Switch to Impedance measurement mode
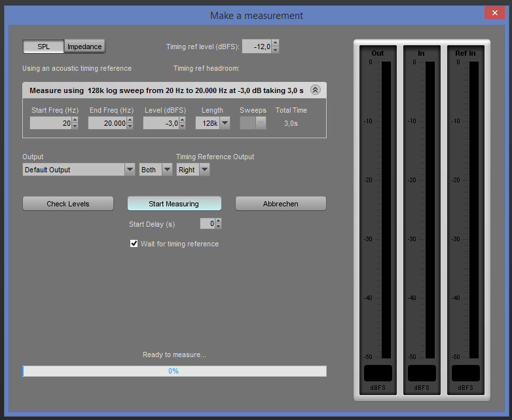Viewport: 512px width, 420px height. coord(84,47)
